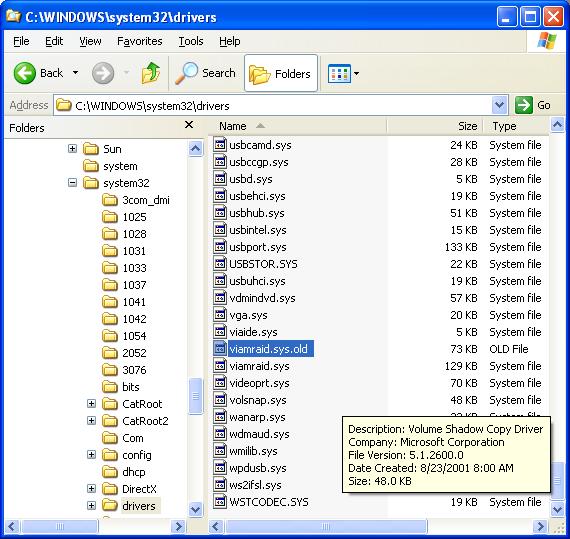Click the usbport.sys file icon

(x=220, y=247)
